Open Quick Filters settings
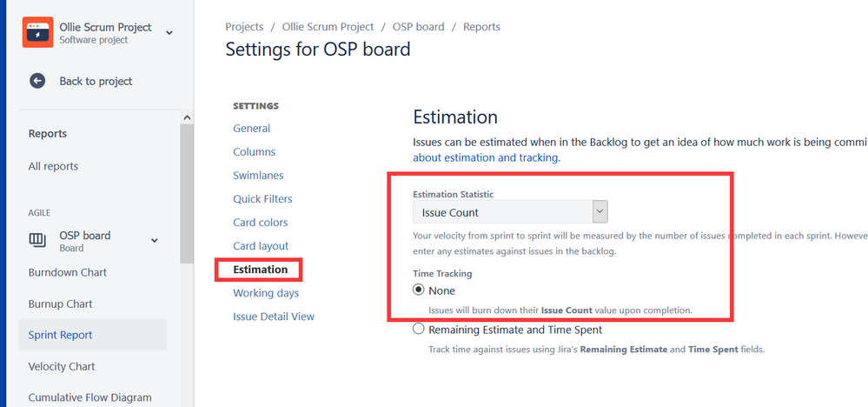Image resolution: width=868 pixels, height=407 pixels. [262, 199]
